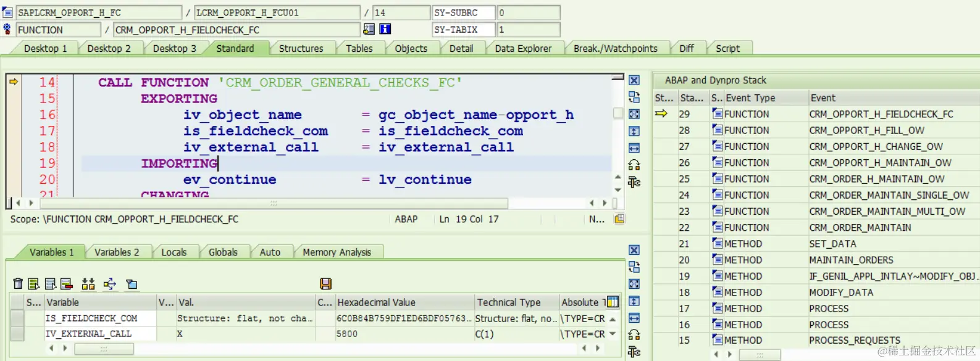Maximize the Variables tool full screen

pyautogui.click(x=634, y=284)
